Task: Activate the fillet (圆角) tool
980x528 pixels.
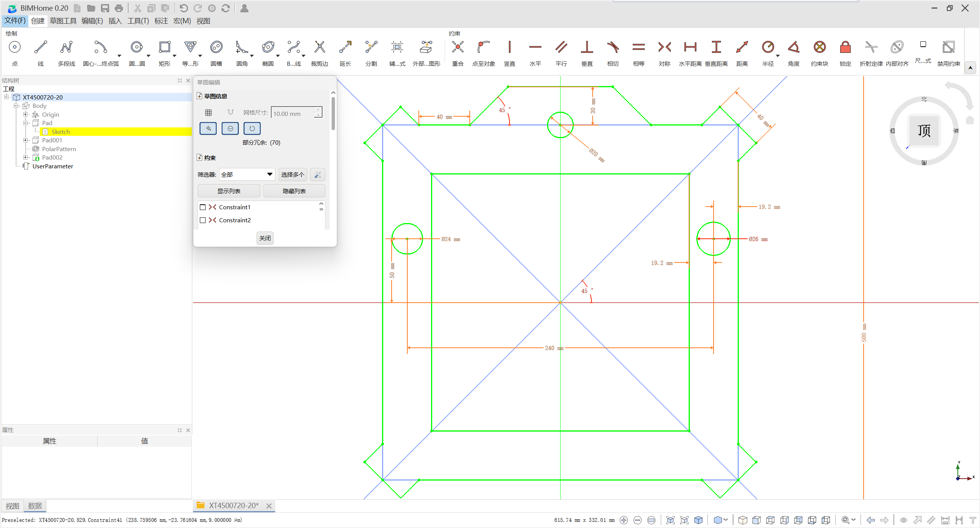Action: click(x=242, y=52)
